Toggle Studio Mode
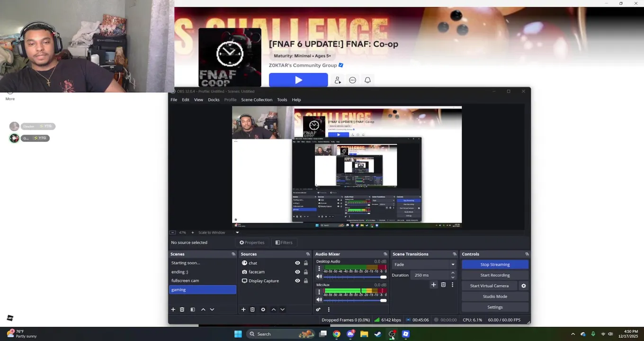The width and height of the screenshot is (644, 341). pos(495,296)
